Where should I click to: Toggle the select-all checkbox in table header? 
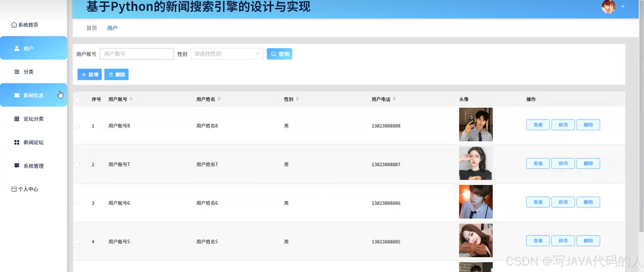(x=77, y=100)
